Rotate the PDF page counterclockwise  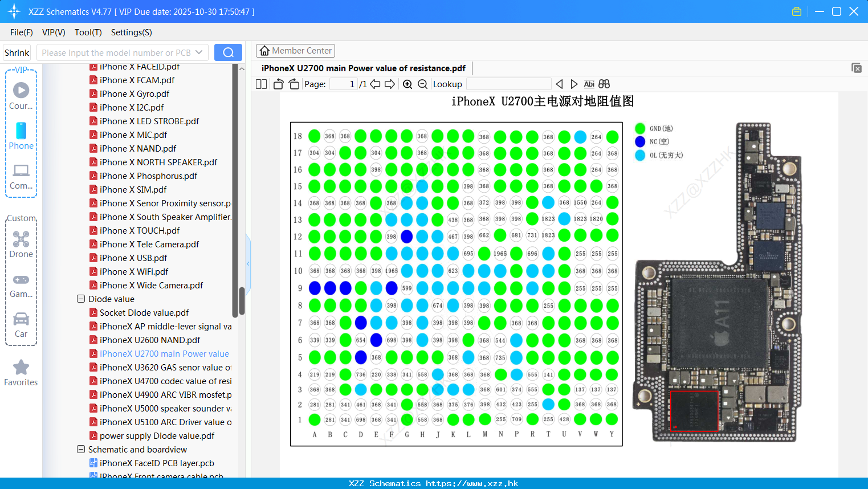pyautogui.click(x=279, y=84)
